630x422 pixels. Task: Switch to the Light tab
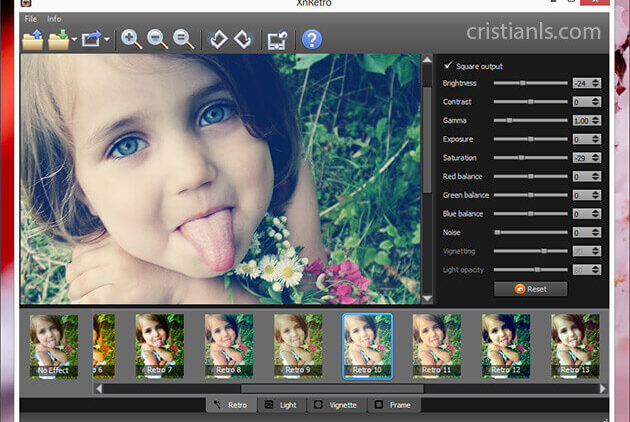tap(282, 405)
